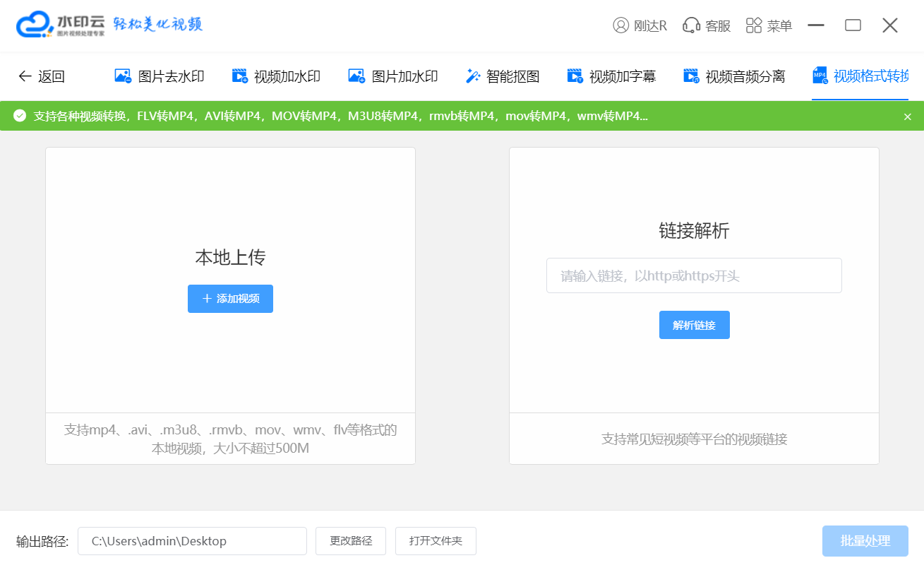Click the output path field

(x=192, y=540)
